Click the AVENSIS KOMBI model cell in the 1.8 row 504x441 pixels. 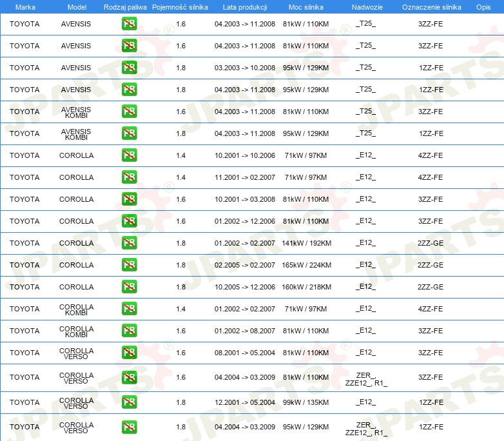[x=76, y=134]
